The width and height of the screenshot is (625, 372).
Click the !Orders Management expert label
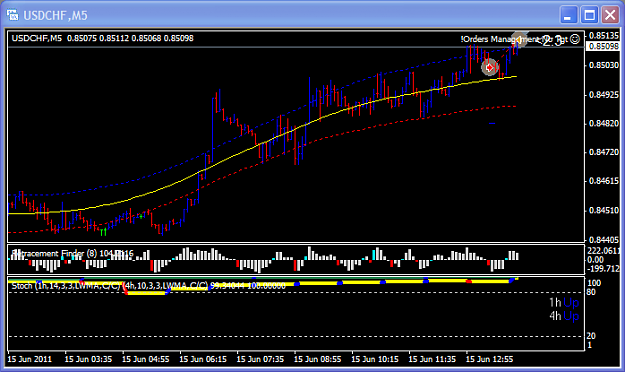[x=514, y=39]
